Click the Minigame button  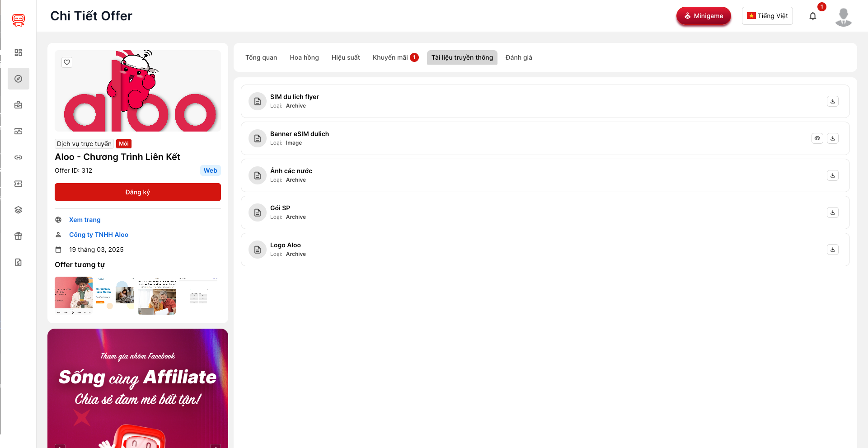[x=703, y=16]
